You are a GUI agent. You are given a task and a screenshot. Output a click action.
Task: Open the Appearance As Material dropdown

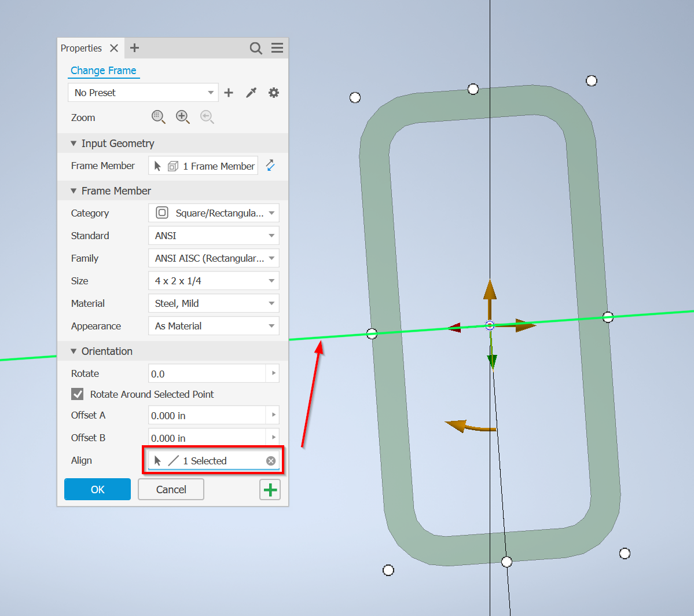pos(214,326)
